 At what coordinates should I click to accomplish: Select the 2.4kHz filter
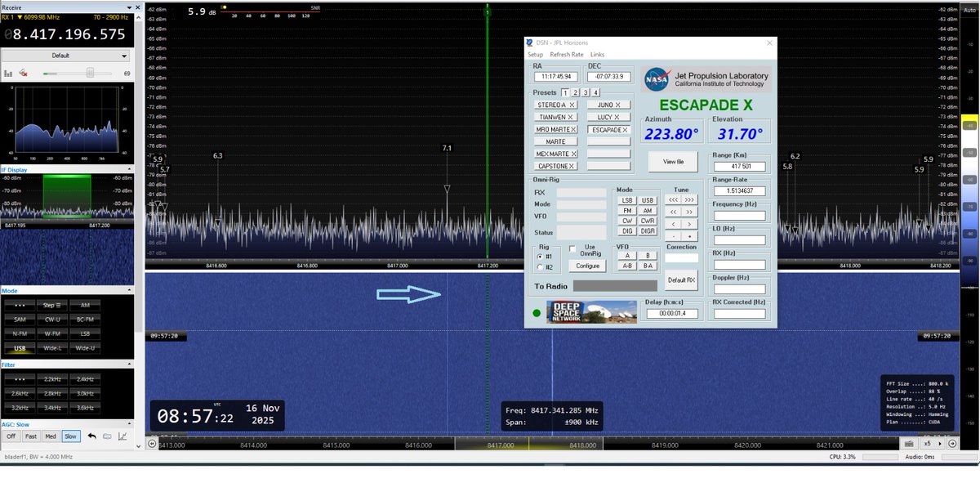coord(85,379)
